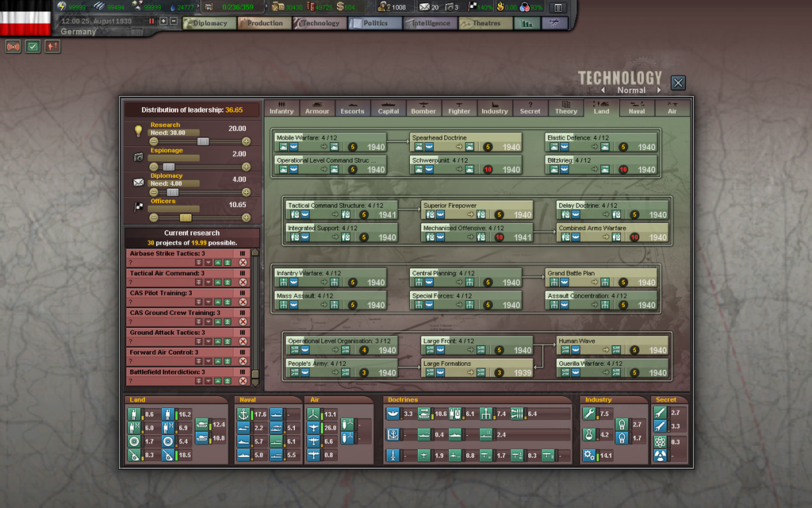
Task: Cancel the Airbase Strike Tactics research
Action: [243, 263]
